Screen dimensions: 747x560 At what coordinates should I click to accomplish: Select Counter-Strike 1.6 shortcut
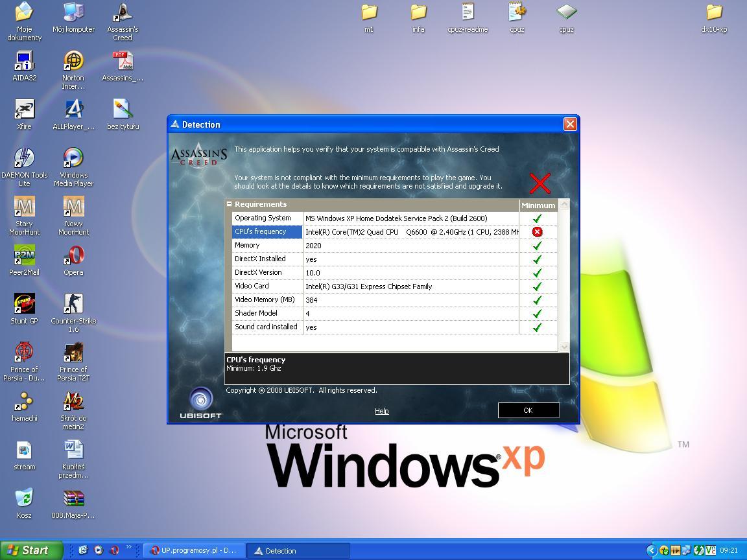73,313
